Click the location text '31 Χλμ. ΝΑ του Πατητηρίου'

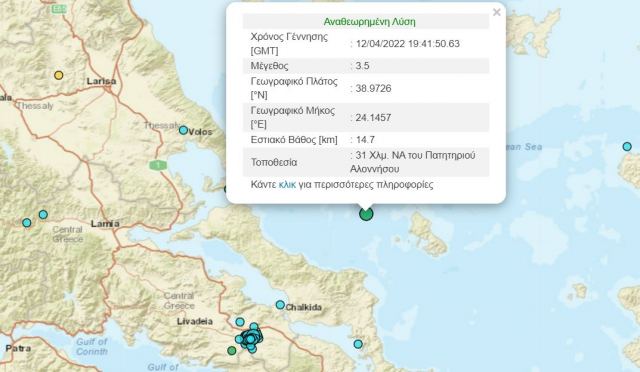(x=415, y=155)
